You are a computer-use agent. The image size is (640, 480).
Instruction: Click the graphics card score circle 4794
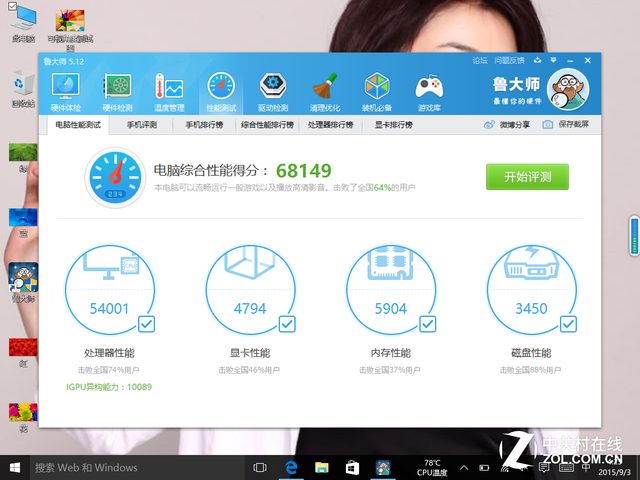(250, 290)
